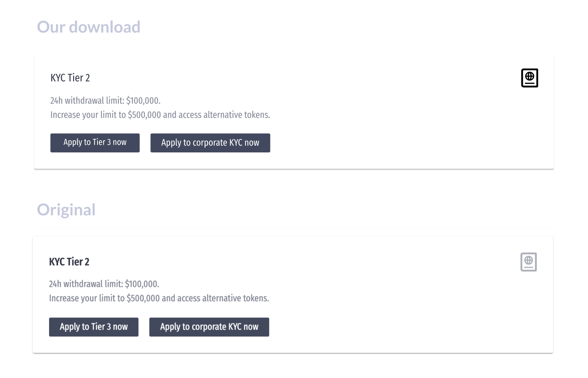Click the gray passport icon in Original card

528,262
